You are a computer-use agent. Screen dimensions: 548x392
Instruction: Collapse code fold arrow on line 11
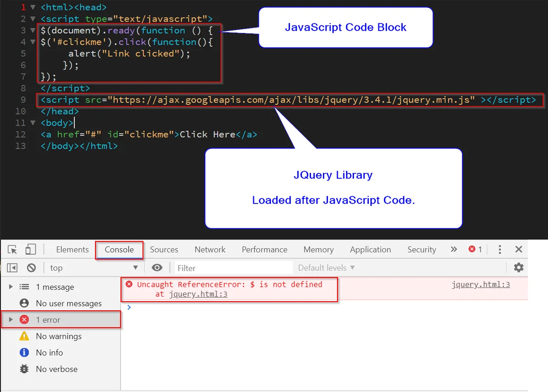point(32,123)
